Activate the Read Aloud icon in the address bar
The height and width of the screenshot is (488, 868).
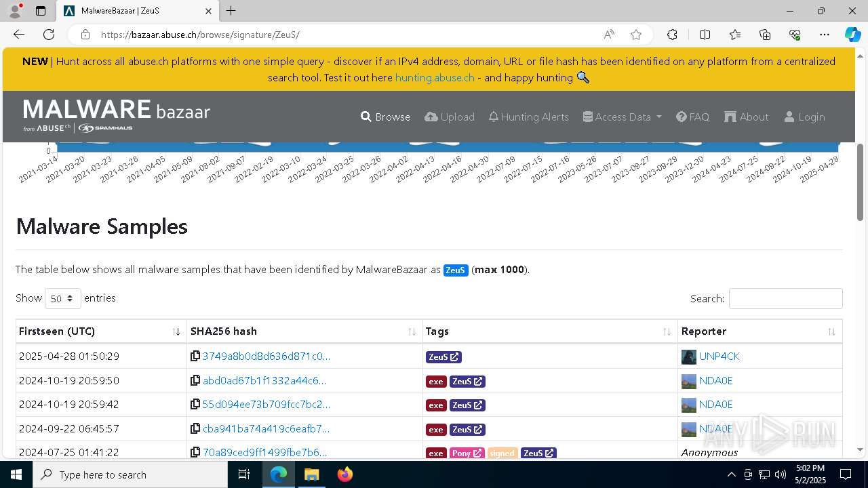(x=609, y=35)
